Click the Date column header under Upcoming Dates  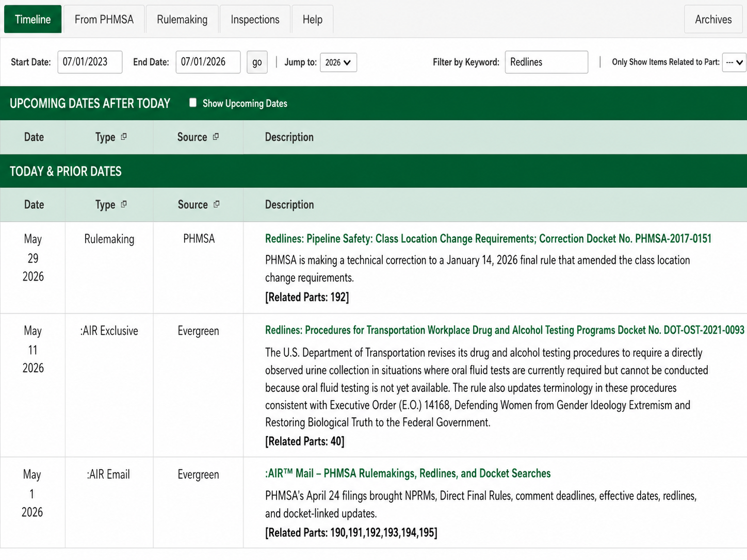(34, 137)
